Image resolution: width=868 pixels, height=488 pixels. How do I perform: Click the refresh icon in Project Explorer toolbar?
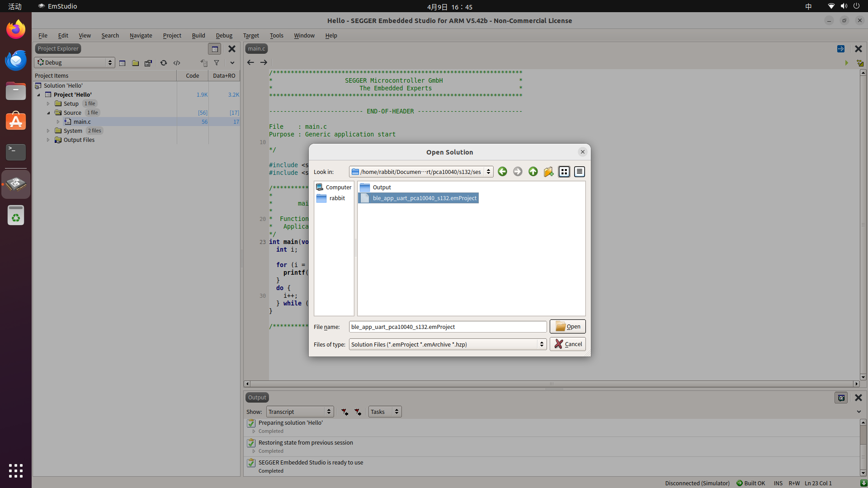[164, 63]
